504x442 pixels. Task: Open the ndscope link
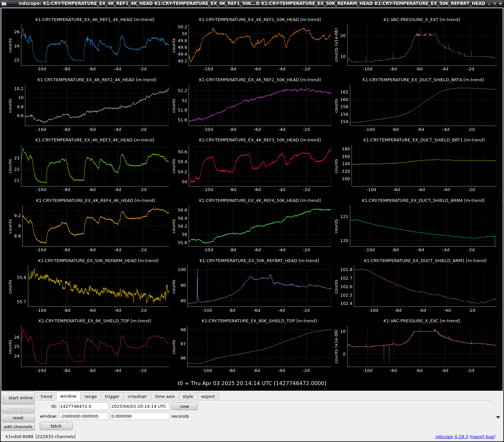(x=444, y=436)
